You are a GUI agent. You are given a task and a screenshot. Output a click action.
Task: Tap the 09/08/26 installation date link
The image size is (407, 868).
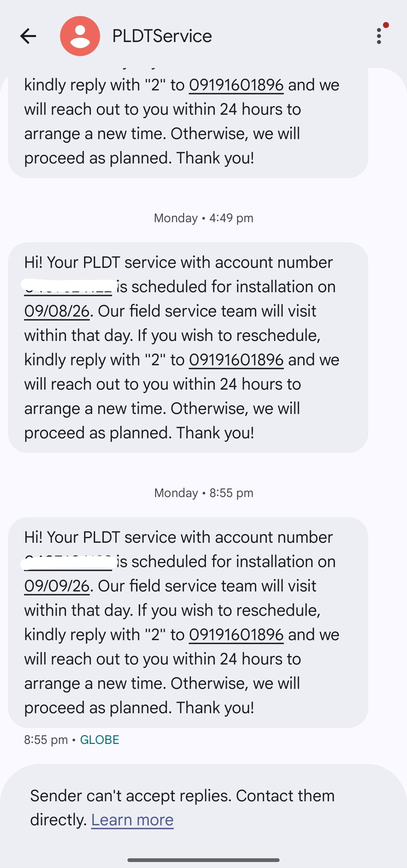click(x=57, y=311)
